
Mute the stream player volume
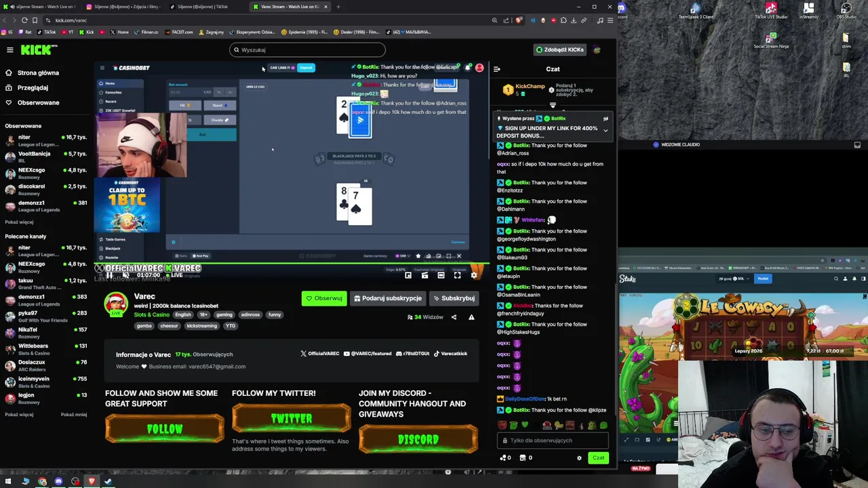click(x=125, y=275)
